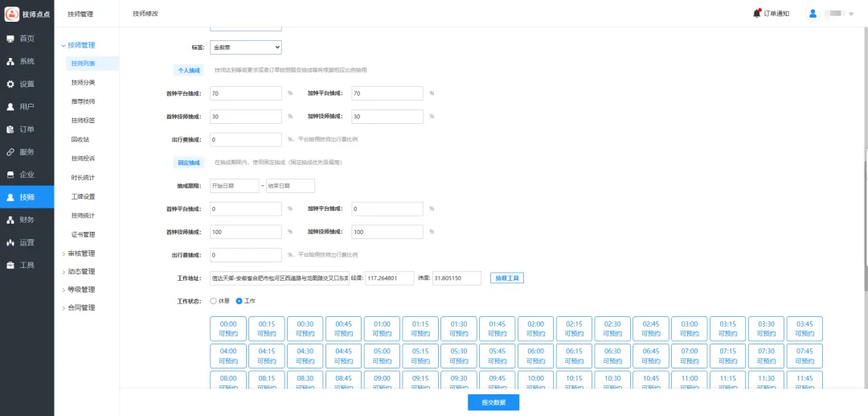Click the 运营 chart icon in sidebar
The image size is (868, 416).
(10, 242)
